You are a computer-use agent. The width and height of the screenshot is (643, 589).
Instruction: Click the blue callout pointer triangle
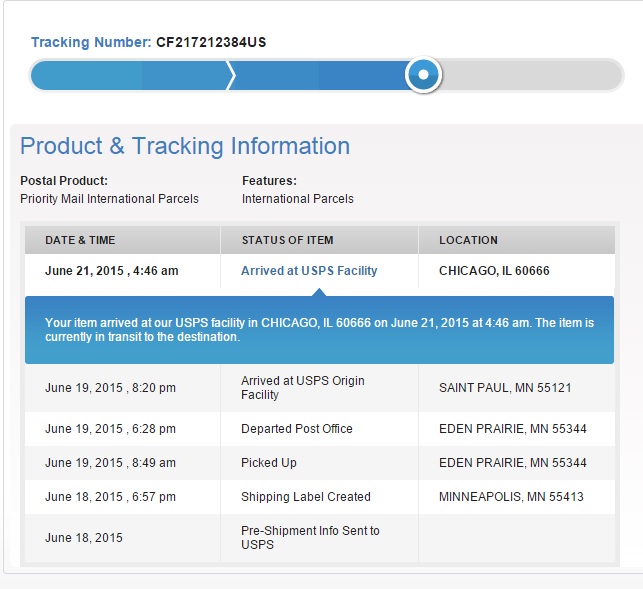point(319,292)
